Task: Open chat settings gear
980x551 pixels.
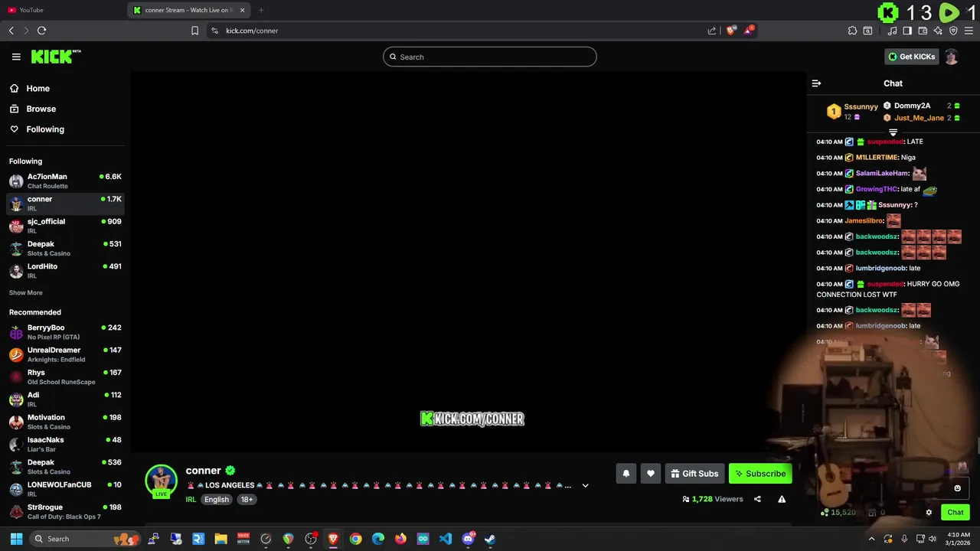Action: tap(929, 513)
